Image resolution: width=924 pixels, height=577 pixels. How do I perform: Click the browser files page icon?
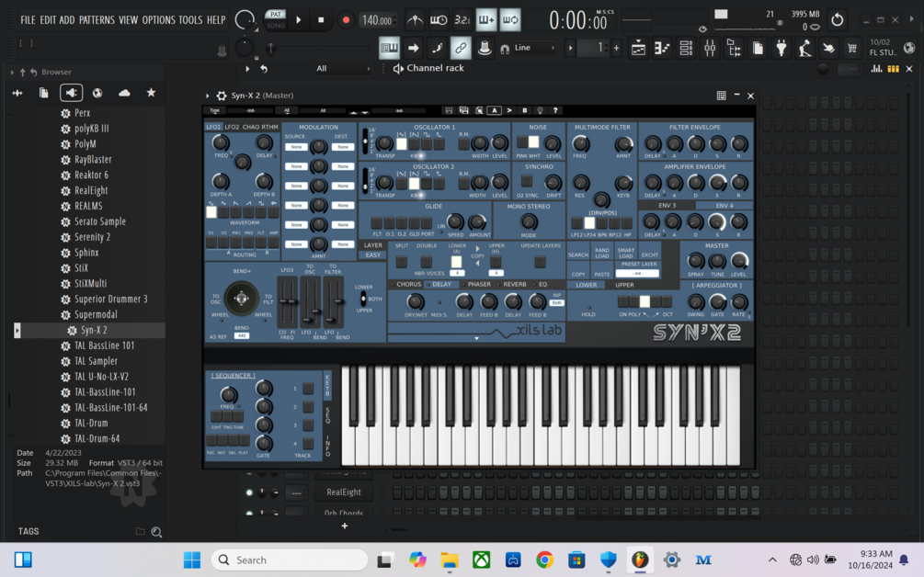pos(43,93)
